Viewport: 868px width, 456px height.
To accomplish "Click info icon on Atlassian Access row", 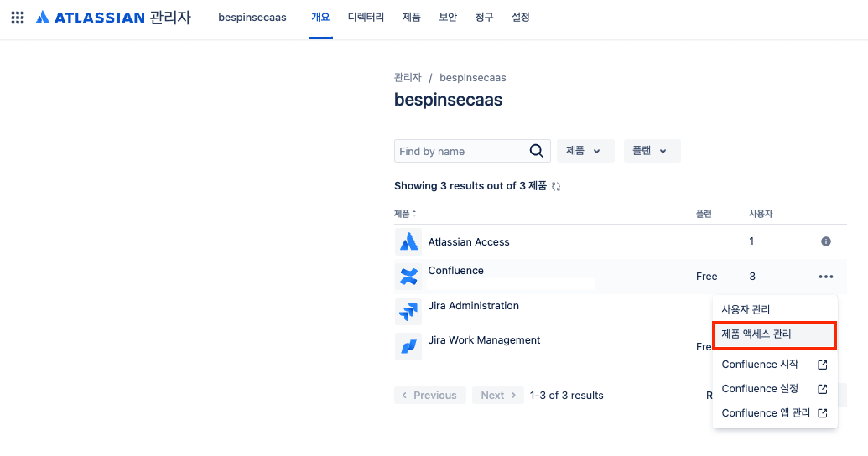I will pyautogui.click(x=825, y=241).
